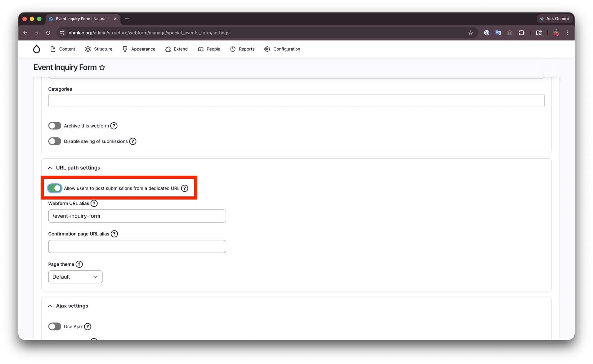Open help for Archive this webform
This screenshot has width=593, height=364.
coord(114,126)
